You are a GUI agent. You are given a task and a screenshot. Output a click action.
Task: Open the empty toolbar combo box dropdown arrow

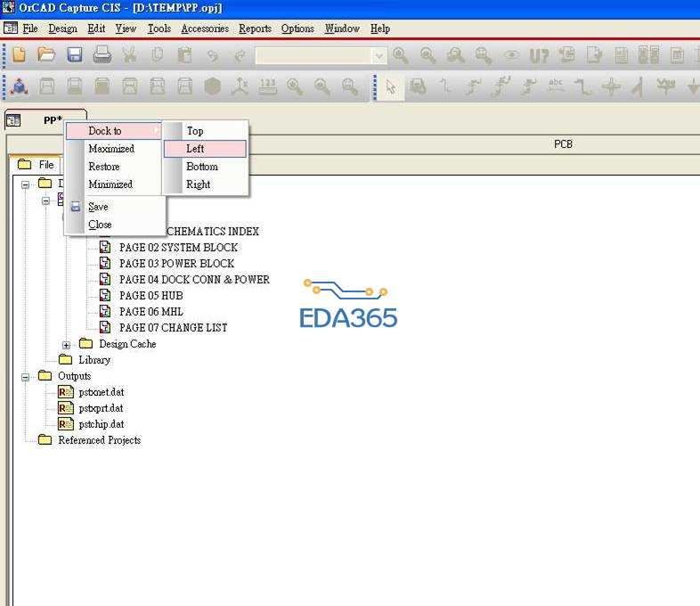point(379,56)
